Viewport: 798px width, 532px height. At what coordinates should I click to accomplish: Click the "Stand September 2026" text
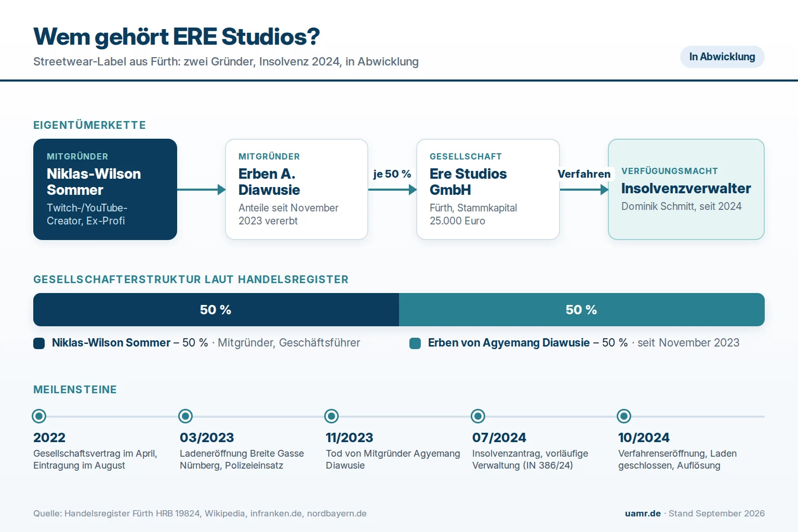(716, 513)
